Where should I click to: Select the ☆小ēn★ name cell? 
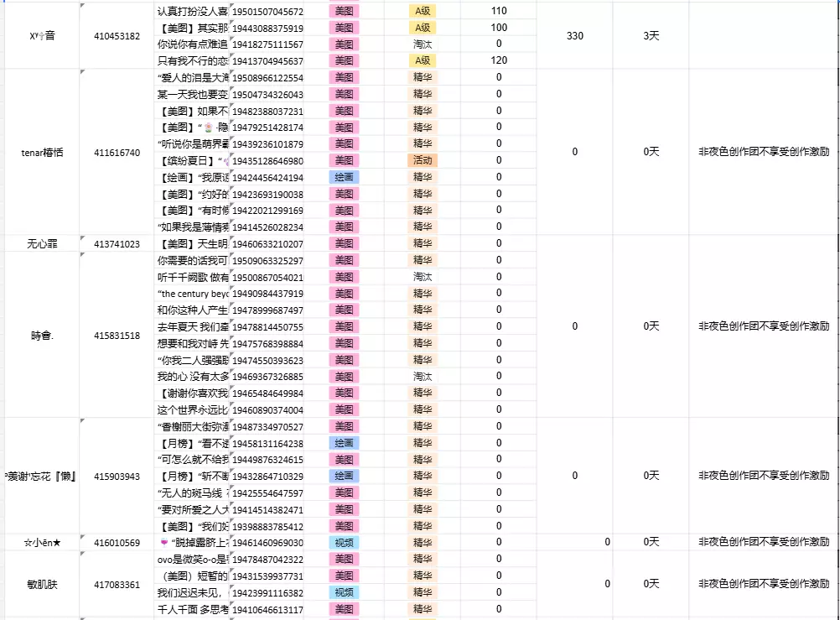point(42,543)
